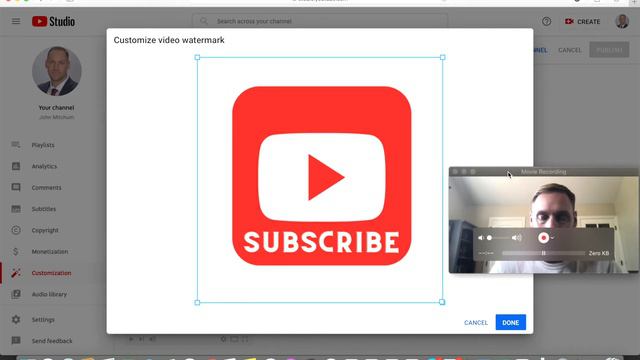Open the hamburger navigation menu
640x360 pixels.
point(16,21)
